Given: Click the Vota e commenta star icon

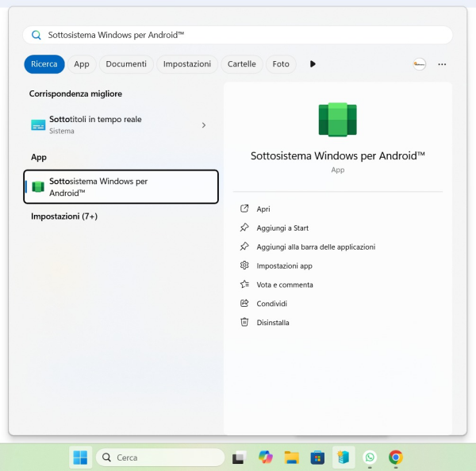Looking at the screenshot, I should (x=244, y=285).
